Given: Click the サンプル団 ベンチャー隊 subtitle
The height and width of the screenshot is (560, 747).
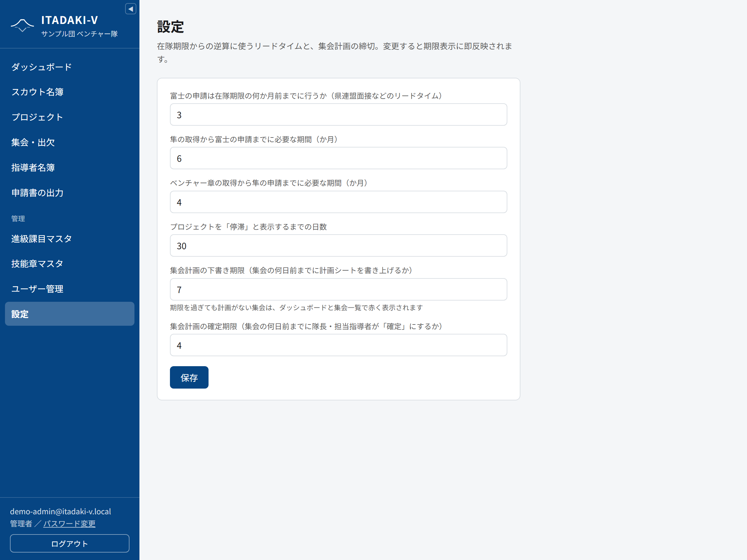Looking at the screenshot, I should tap(79, 34).
